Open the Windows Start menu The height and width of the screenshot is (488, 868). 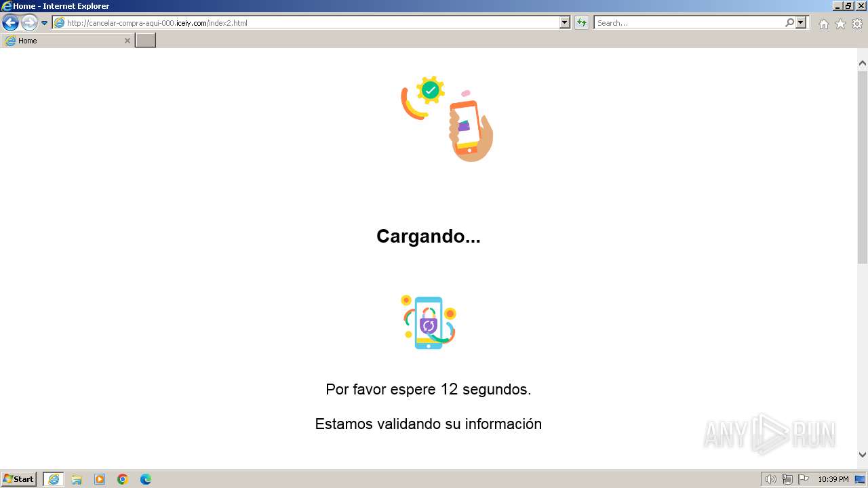(19, 479)
